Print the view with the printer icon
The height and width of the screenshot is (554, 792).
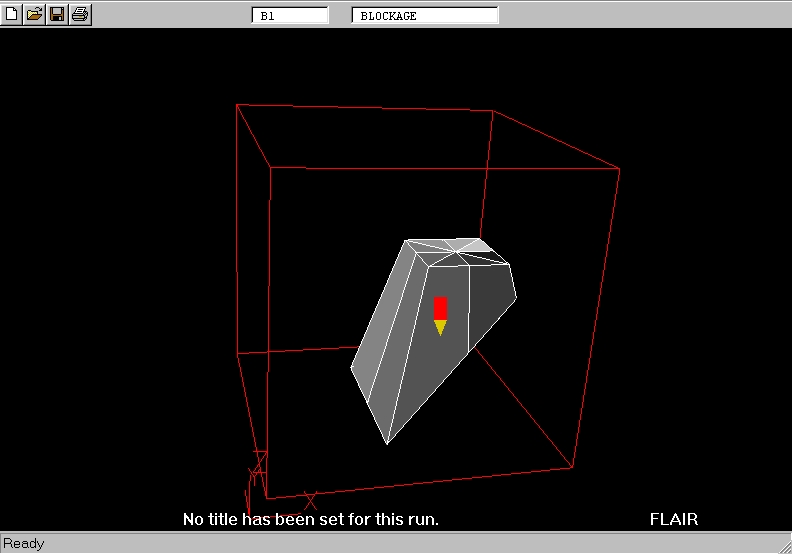(x=80, y=14)
